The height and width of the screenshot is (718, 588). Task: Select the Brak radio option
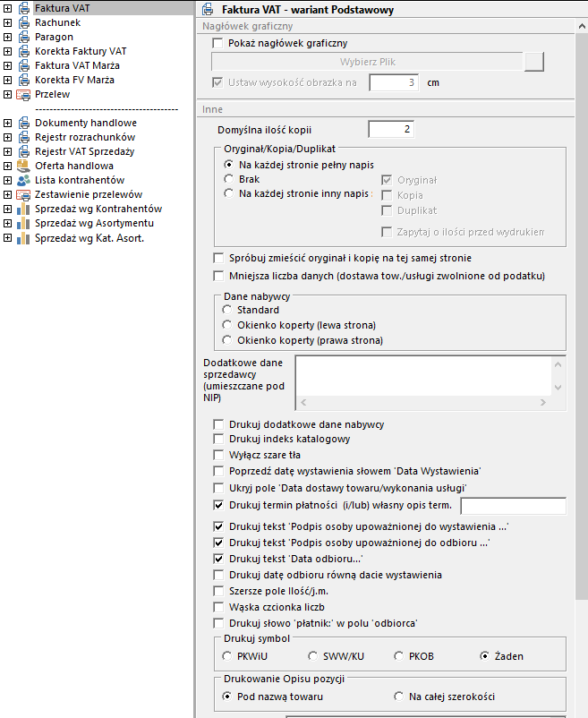click(x=228, y=179)
